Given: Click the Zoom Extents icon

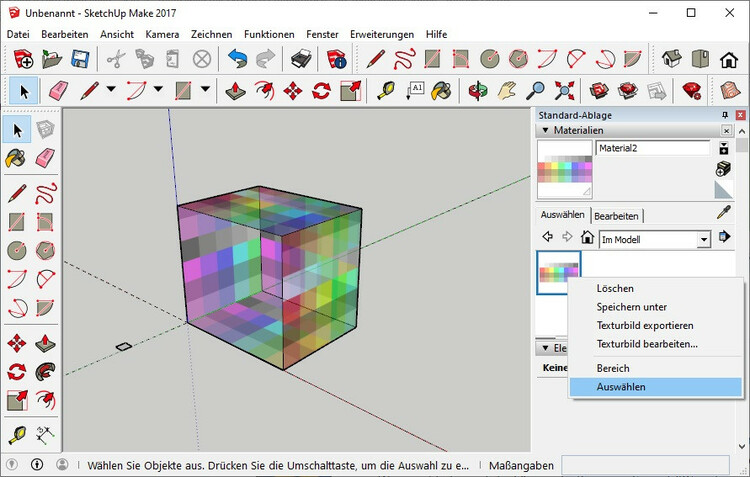Looking at the screenshot, I should point(565,91).
